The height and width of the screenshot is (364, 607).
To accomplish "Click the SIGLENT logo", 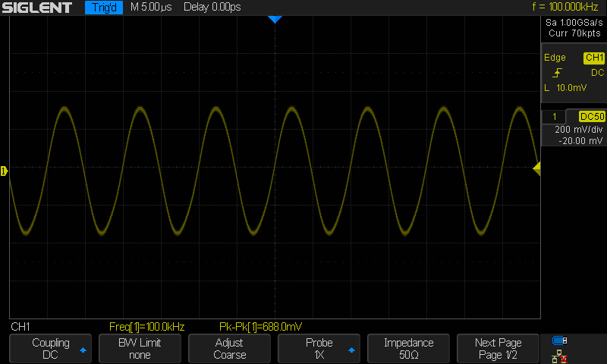I will (36, 8).
